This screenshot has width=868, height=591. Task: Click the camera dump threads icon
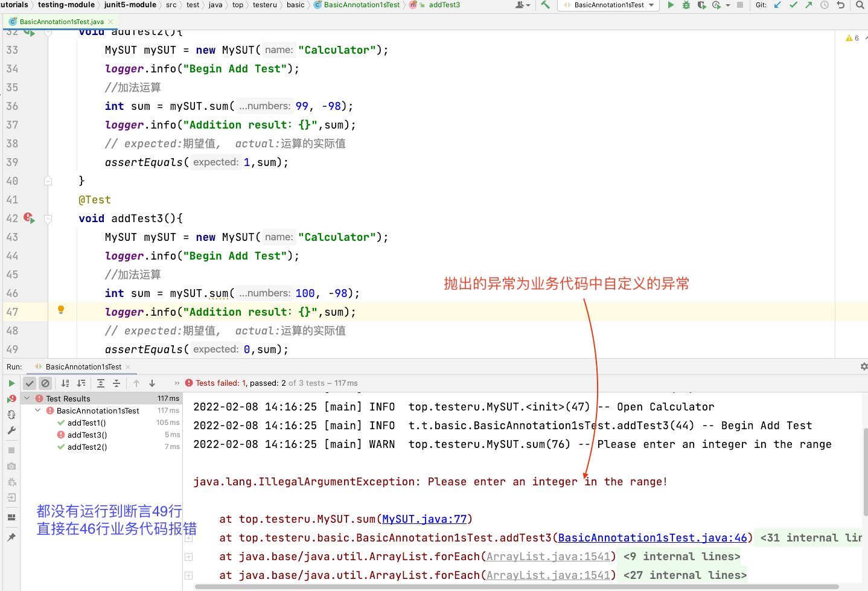(11, 466)
